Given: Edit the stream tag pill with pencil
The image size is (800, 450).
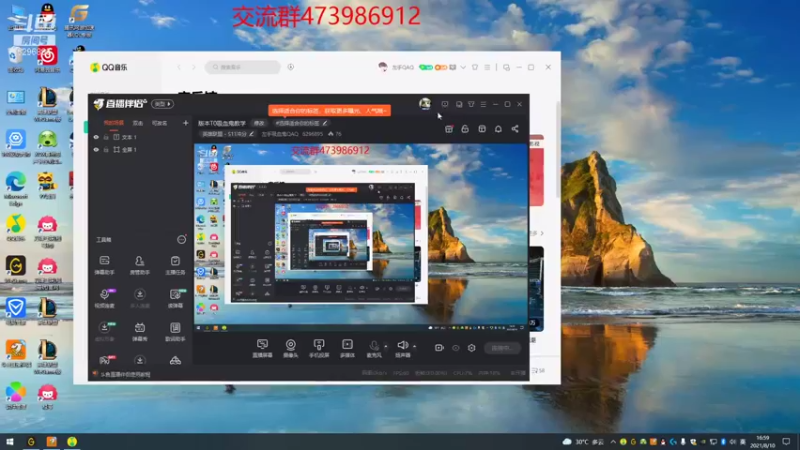Looking at the screenshot, I should pos(301,123).
